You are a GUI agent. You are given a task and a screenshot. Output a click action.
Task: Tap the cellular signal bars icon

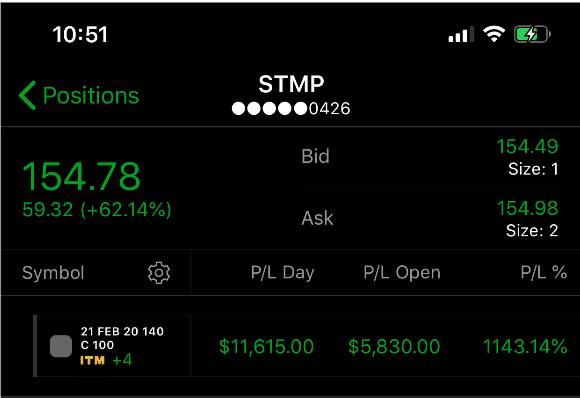[461, 34]
